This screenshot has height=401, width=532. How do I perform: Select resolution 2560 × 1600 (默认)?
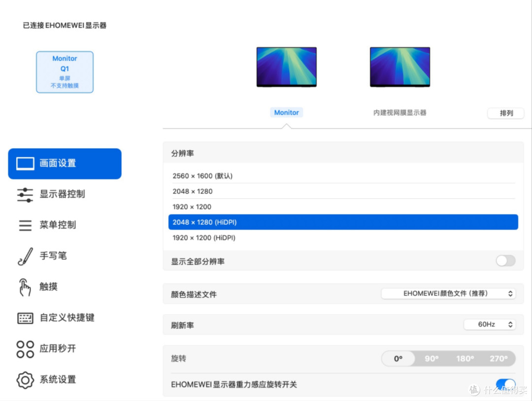pos(343,176)
